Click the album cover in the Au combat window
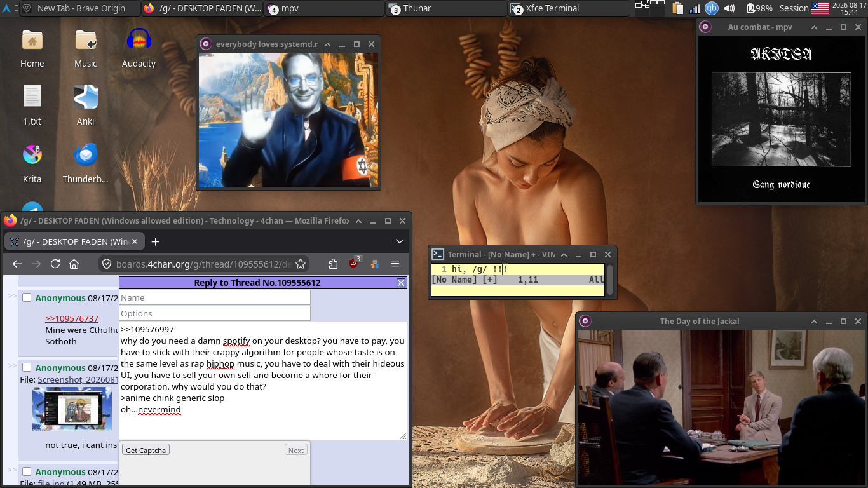 coord(781,119)
